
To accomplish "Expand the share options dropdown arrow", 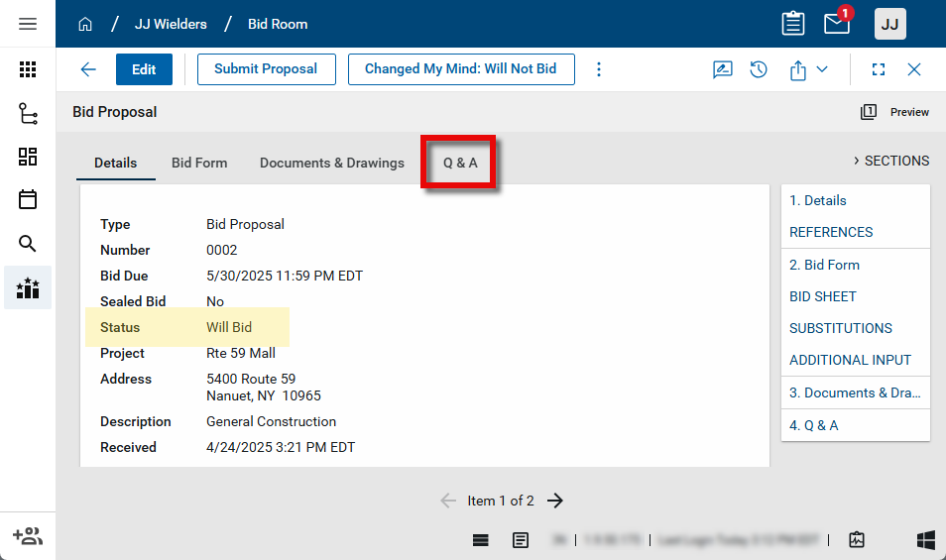I will click(x=822, y=69).
